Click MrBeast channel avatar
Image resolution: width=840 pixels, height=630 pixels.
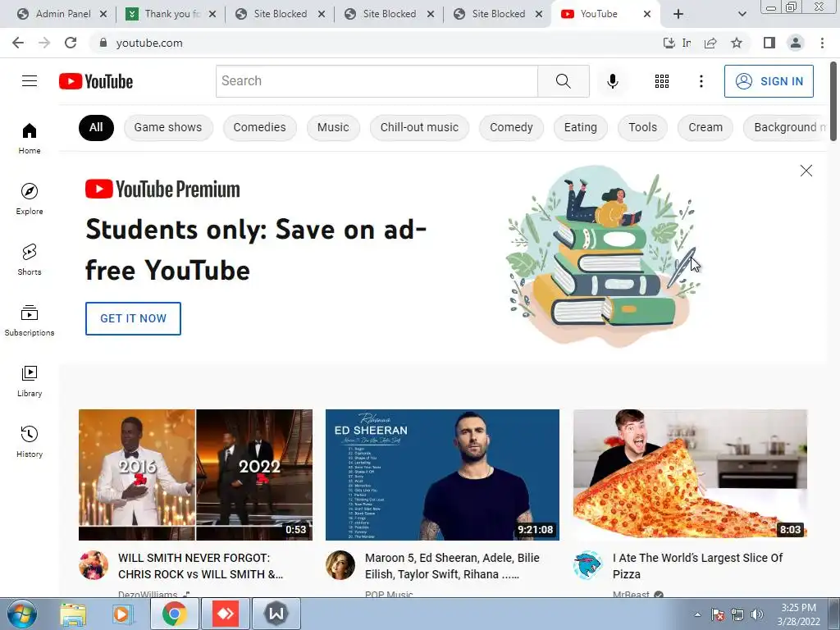pos(587,565)
